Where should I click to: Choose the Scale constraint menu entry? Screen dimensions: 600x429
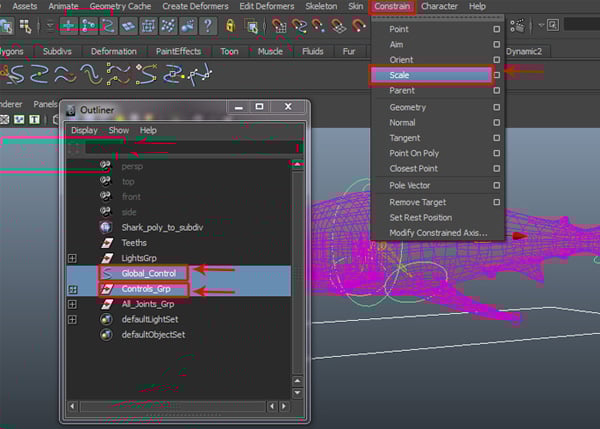(x=431, y=75)
